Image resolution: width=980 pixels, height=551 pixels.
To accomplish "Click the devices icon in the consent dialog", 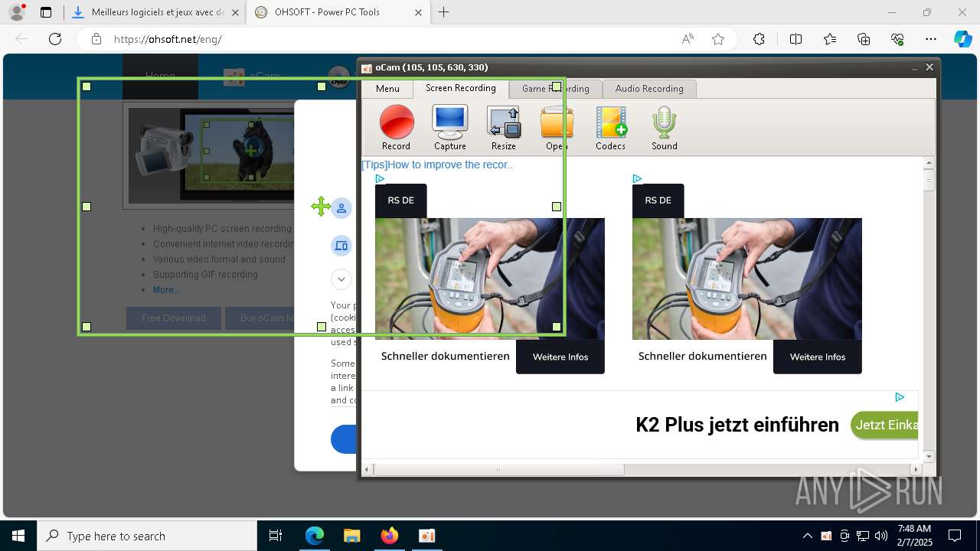I will (341, 246).
